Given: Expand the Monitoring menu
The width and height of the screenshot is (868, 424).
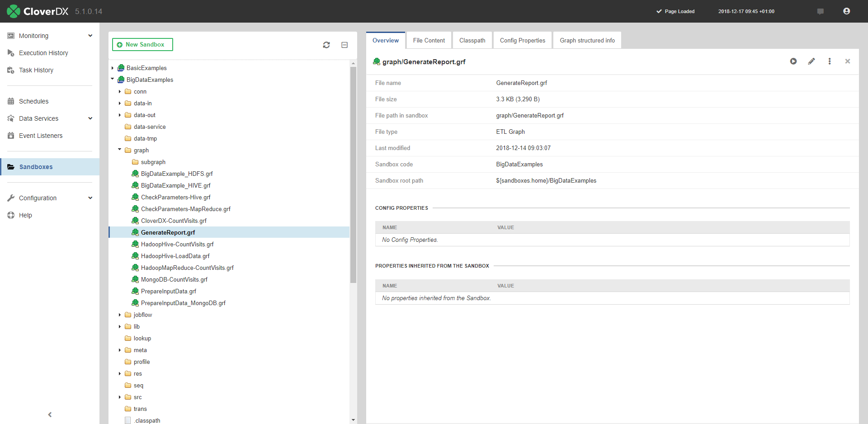Looking at the screenshot, I should pyautogui.click(x=90, y=36).
